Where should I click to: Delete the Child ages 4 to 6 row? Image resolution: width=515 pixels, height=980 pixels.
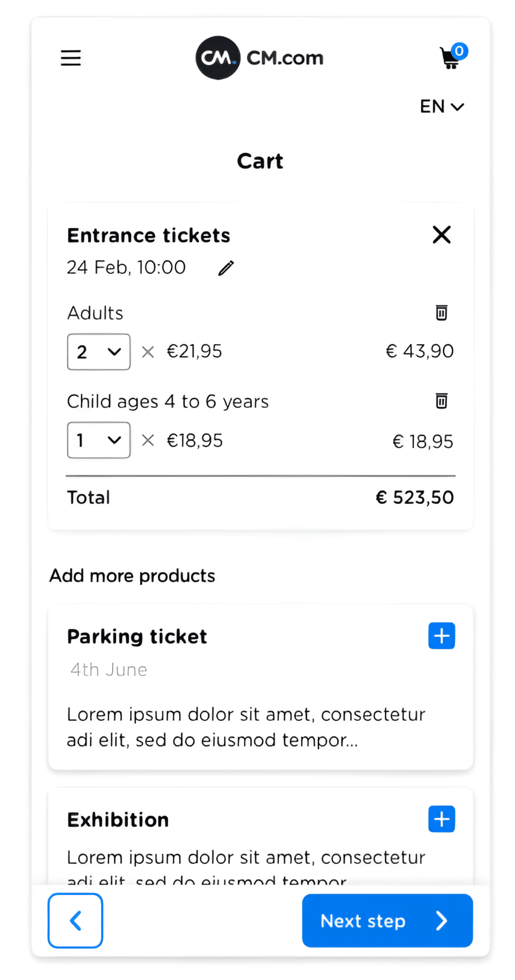(441, 401)
